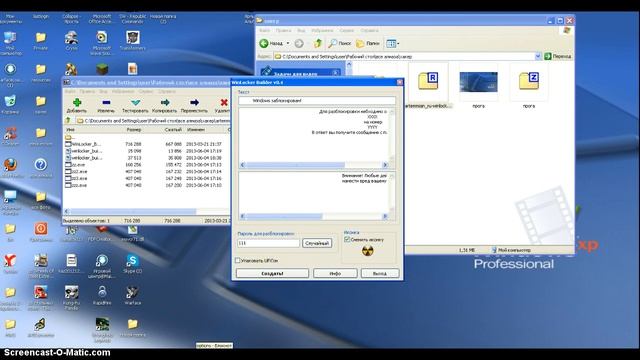Screen dimensions: 640x360
Task: Click the radiation icon preview in builder dialog
Action: (367, 251)
